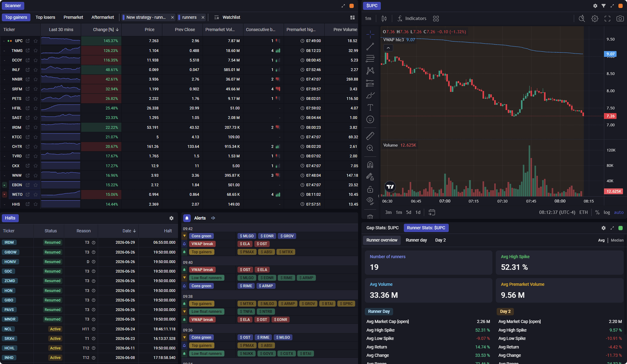This screenshot has width=627, height=364.
Task: Toggle magnet mode on chart
Action: [370, 165]
